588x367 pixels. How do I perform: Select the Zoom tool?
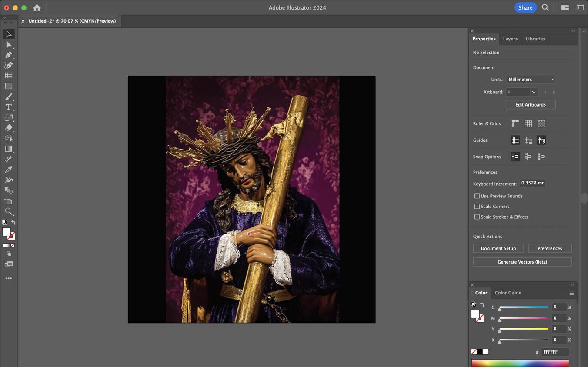(9, 211)
